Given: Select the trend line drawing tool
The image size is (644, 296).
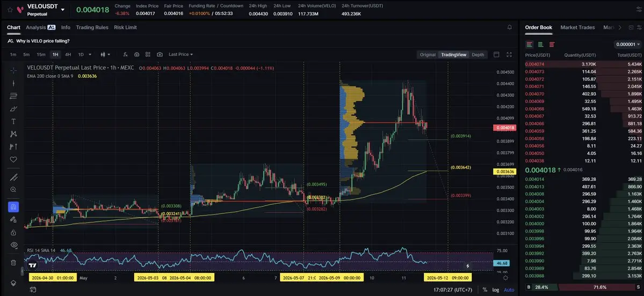Looking at the screenshot, I should 13,83.
